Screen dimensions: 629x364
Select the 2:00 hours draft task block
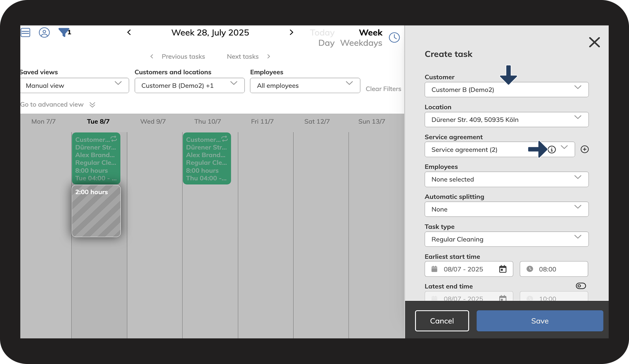pos(96,211)
